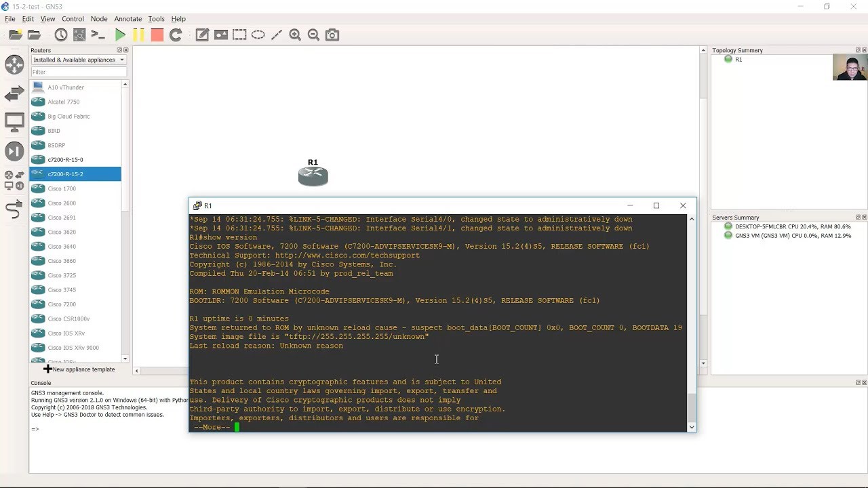Select the Draw a line tool
This screenshot has width=868, height=488.
[276, 35]
